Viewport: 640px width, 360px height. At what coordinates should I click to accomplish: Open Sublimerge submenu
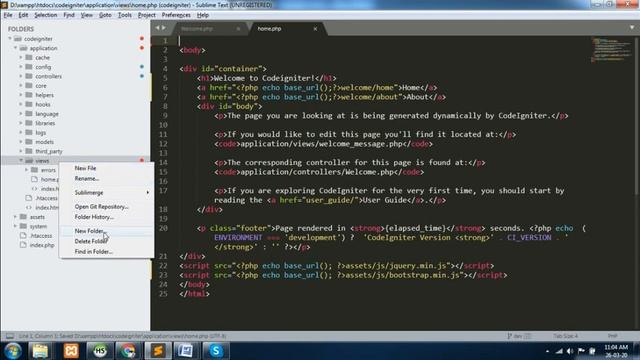point(107,193)
